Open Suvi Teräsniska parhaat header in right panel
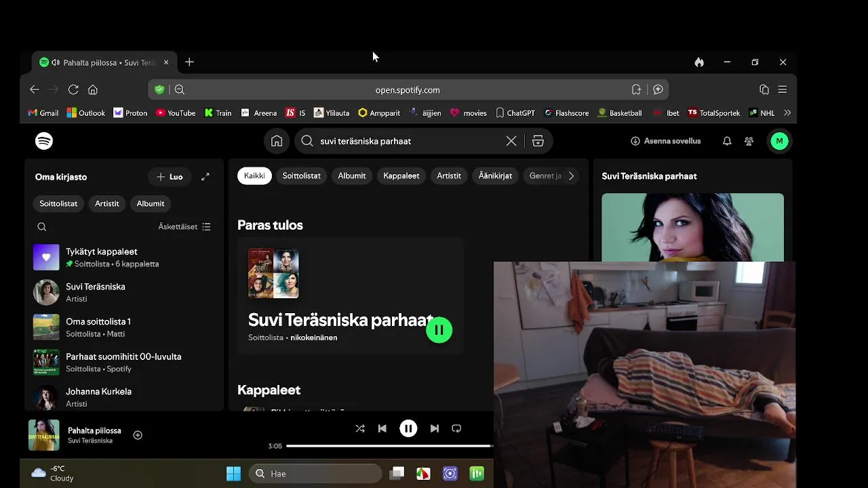 (x=650, y=176)
